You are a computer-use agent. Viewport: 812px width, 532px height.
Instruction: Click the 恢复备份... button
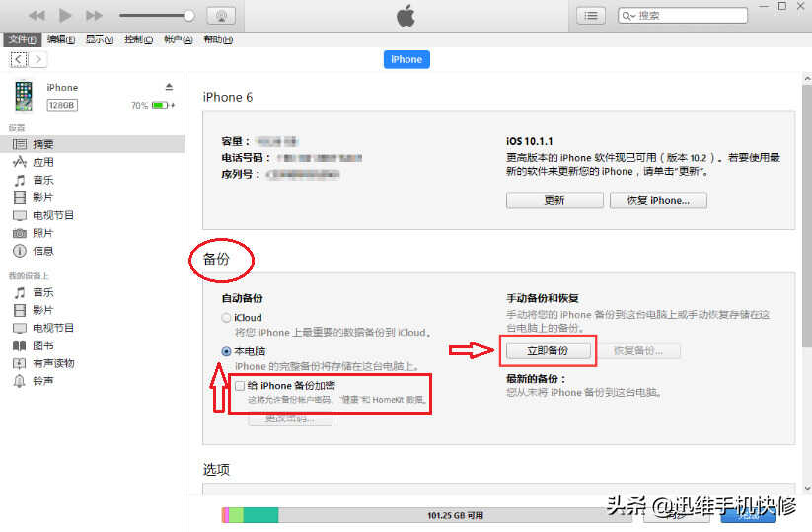[638, 351]
